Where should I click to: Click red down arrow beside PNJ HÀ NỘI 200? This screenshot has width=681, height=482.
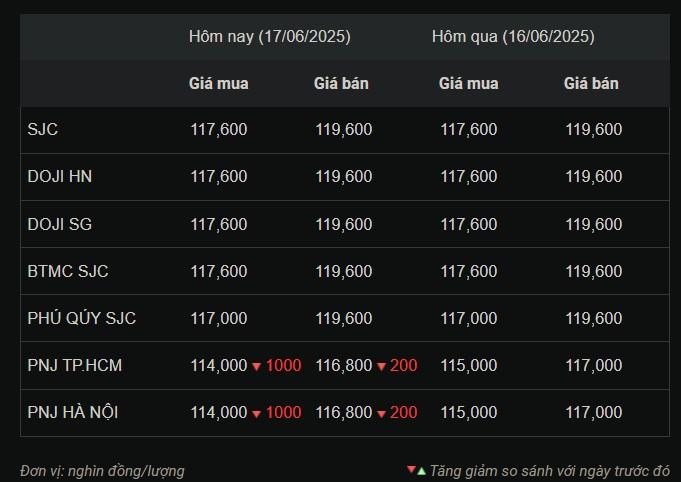point(381,414)
